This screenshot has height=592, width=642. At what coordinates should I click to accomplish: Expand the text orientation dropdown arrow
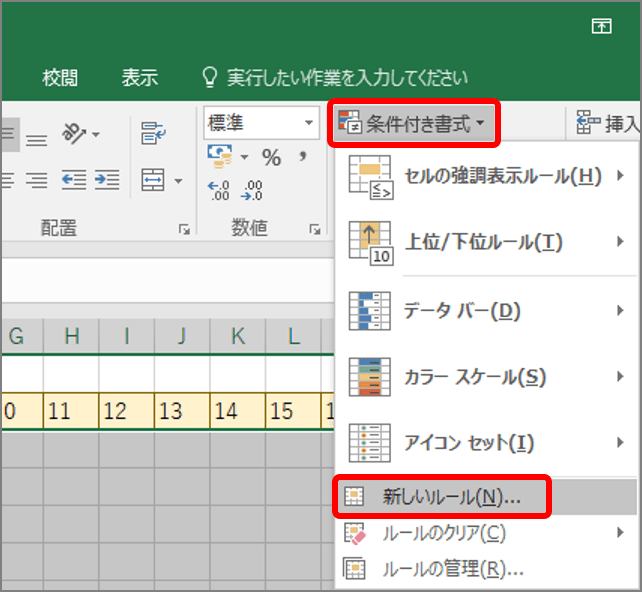coord(96,134)
